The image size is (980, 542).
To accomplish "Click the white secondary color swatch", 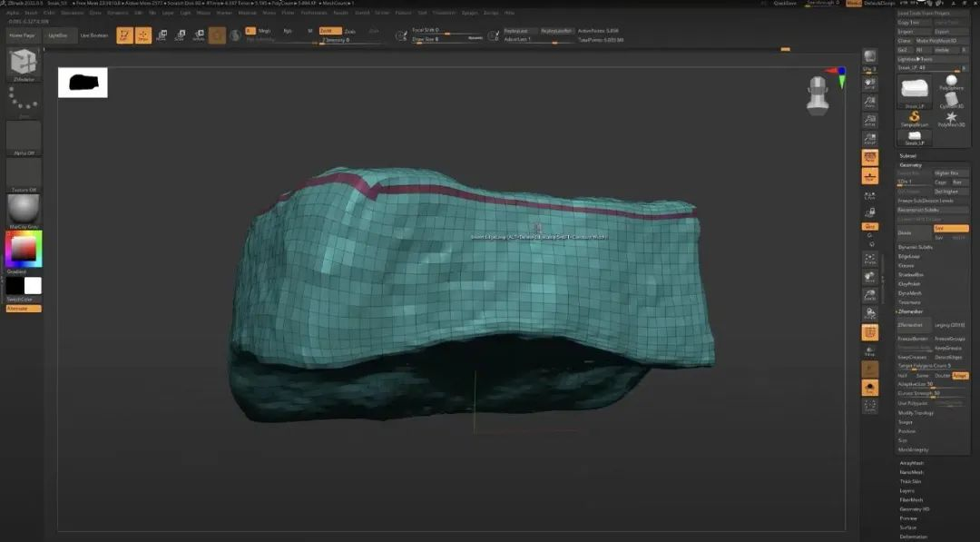I will [x=33, y=286].
